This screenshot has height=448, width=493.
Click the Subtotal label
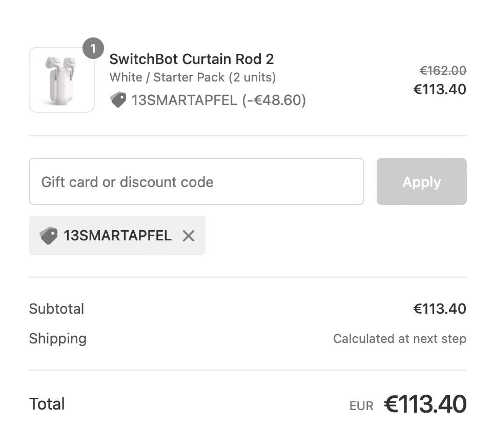click(56, 309)
